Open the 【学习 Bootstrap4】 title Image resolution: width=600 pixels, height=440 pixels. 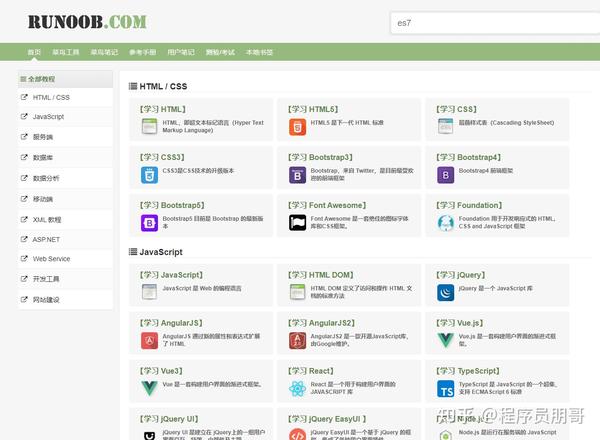coord(468,157)
